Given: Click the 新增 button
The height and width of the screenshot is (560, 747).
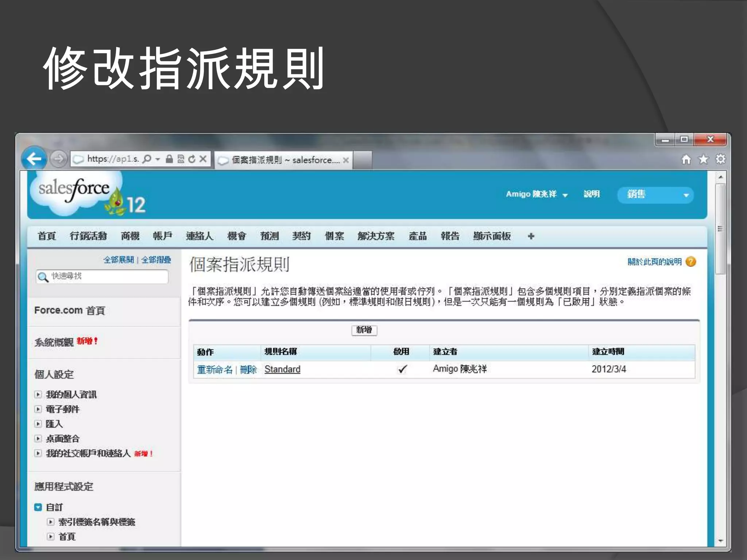Looking at the screenshot, I should (364, 330).
